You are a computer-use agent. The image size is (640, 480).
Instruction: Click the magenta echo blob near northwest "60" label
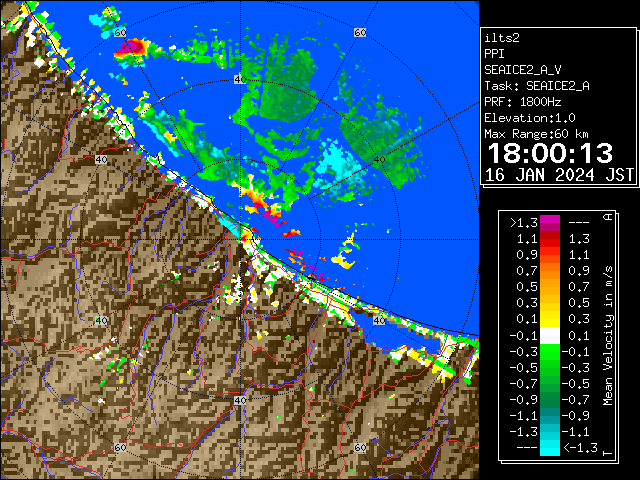[131, 48]
